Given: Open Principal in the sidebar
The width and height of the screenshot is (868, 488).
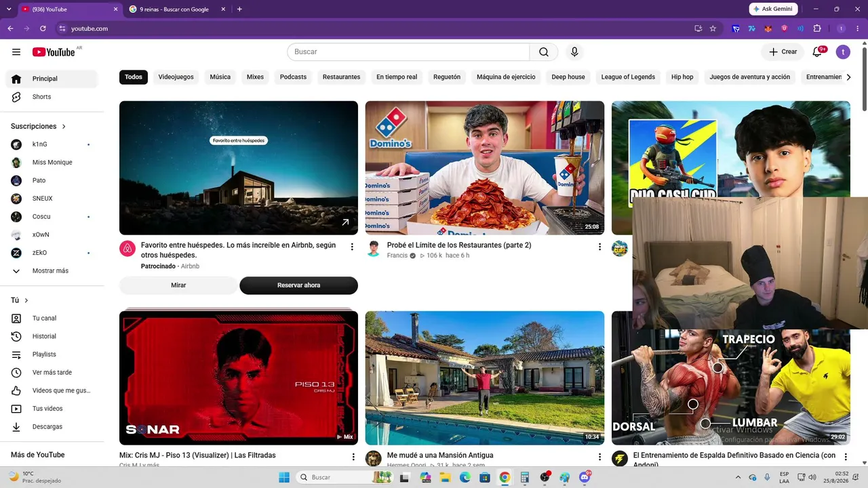Looking at the screenshot, I should coord(52,79).
